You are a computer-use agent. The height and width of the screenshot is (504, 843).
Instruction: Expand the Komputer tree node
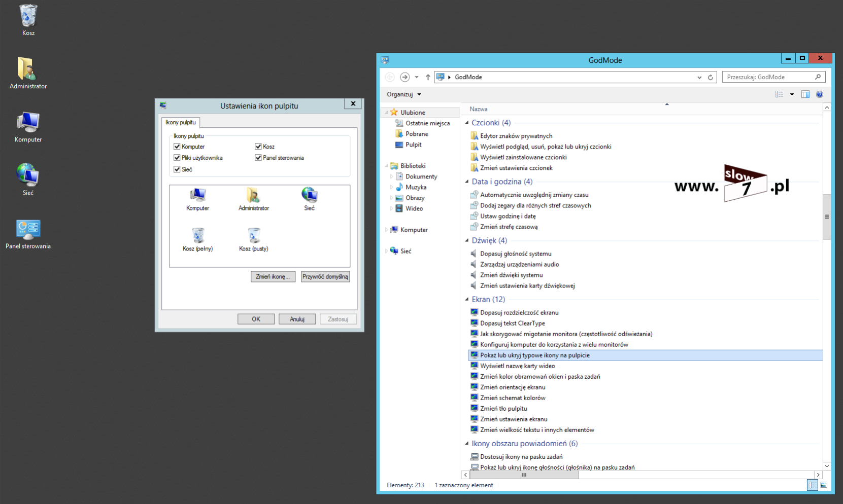[x=387, y=230]
